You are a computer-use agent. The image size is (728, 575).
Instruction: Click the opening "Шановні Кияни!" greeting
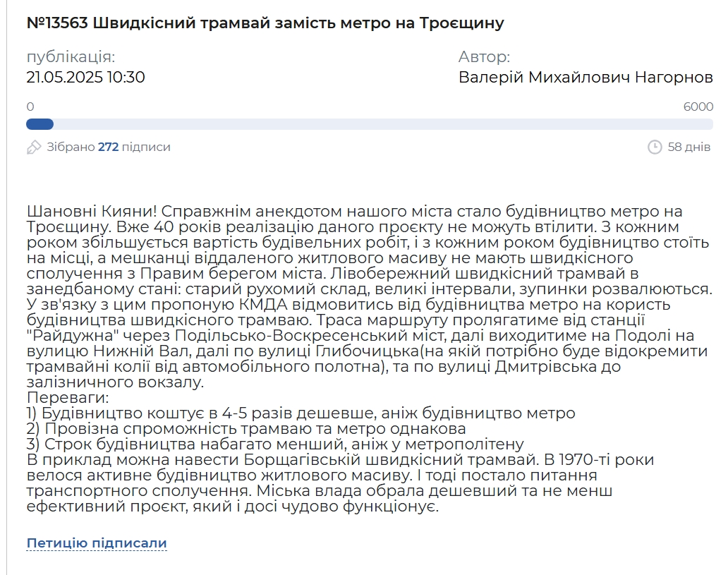coord(87,212)
